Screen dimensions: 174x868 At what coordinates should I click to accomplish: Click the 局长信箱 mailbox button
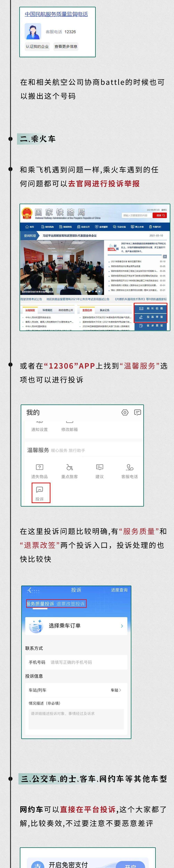[151, 308]
